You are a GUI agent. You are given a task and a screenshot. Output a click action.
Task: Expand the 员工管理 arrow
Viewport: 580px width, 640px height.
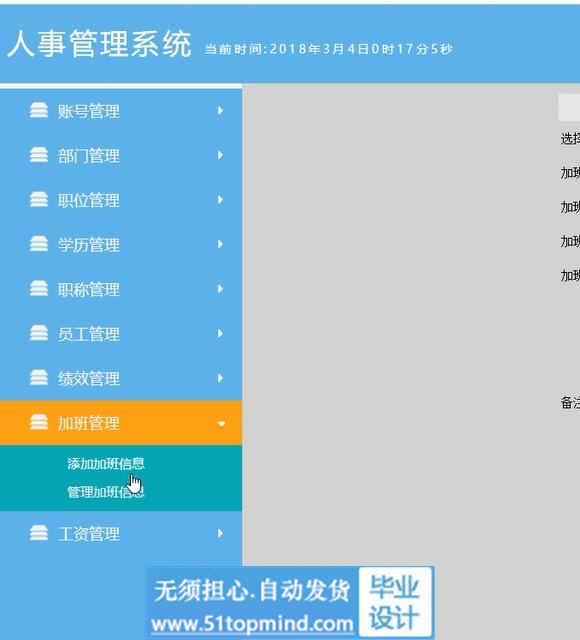pyautogui.click(x=220, y=333)
